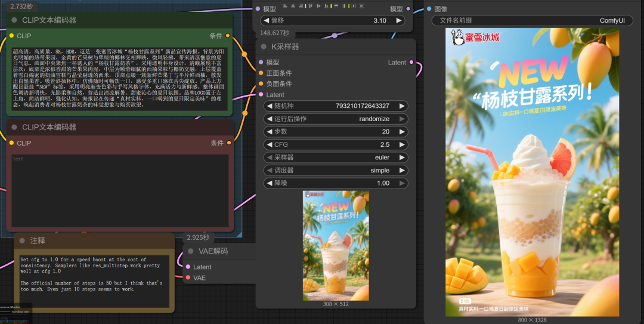Click the 148.627秒 timing badge

(274, 33)
